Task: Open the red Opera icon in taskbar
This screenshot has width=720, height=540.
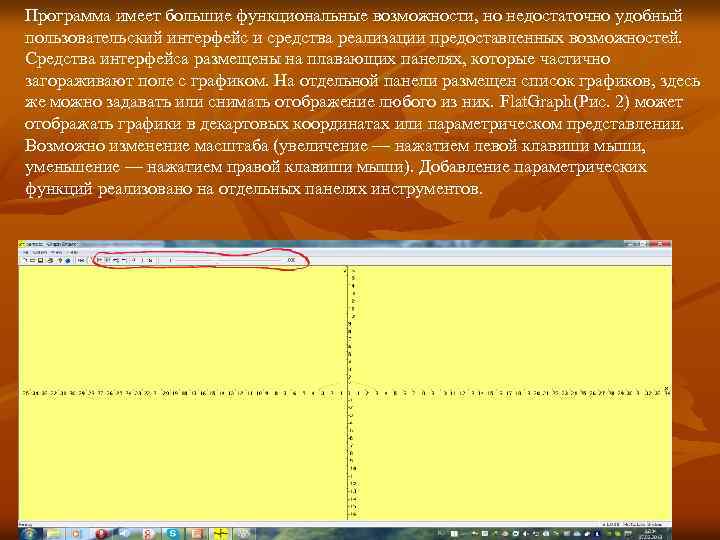Action: (102, 534)
